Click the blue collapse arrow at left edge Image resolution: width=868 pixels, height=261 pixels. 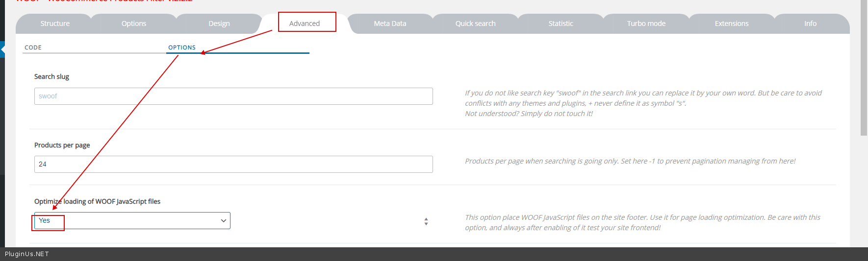[x=2, y=49]
